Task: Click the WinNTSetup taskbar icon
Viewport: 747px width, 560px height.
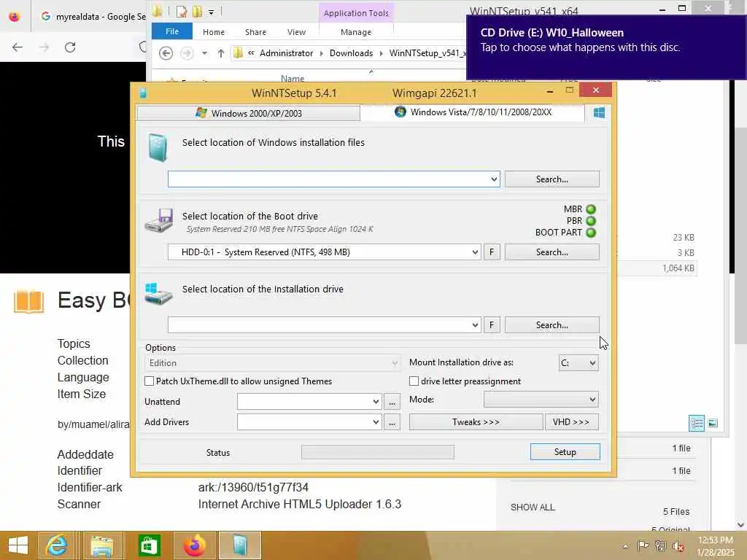Action: coord(240,545)
